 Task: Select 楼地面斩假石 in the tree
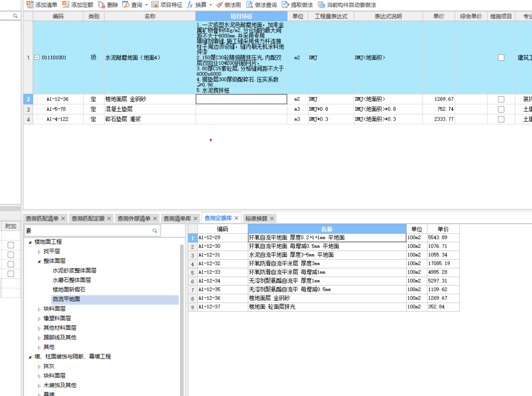point(69,289)
